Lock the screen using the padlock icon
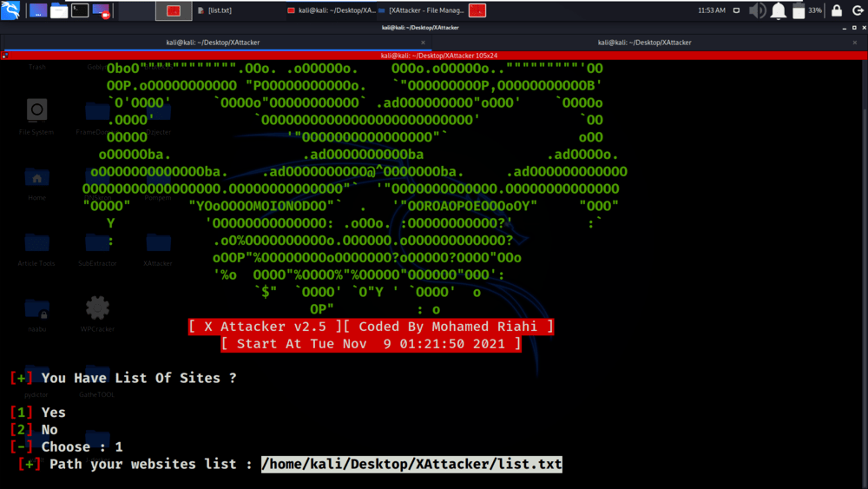This screenshot has width=868, height=489. point(837,10)
